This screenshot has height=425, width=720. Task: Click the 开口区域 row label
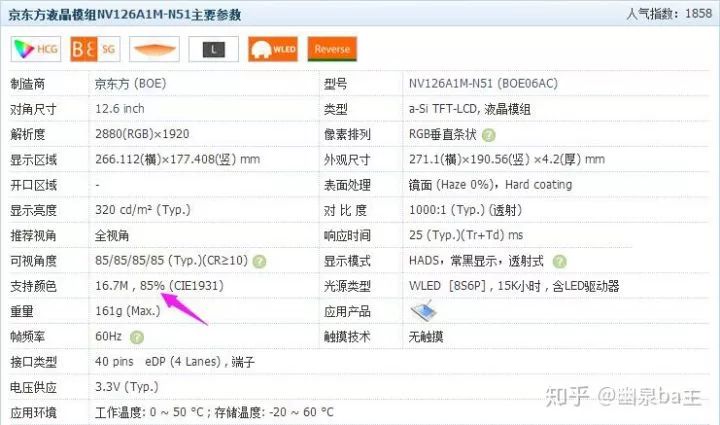click(x=33, y=185)
